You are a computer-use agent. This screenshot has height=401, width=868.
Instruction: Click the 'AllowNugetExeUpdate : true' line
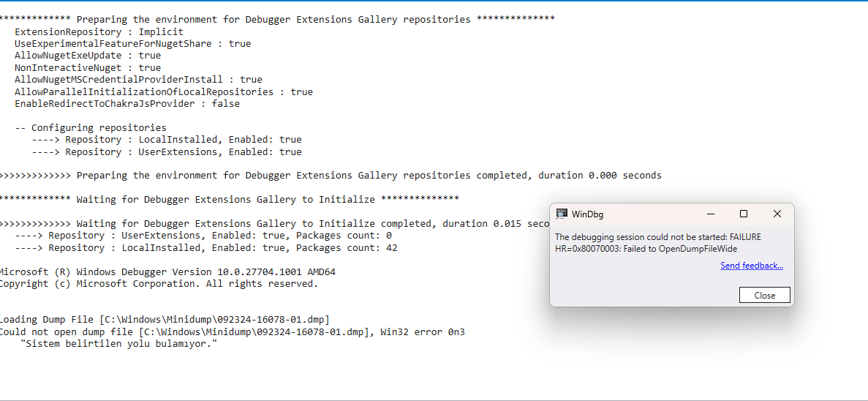88,56
